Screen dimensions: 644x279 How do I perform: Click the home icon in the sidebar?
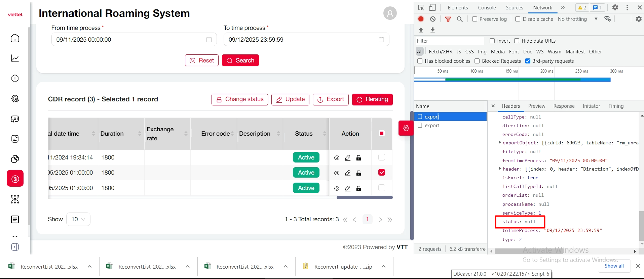[15, 38]
